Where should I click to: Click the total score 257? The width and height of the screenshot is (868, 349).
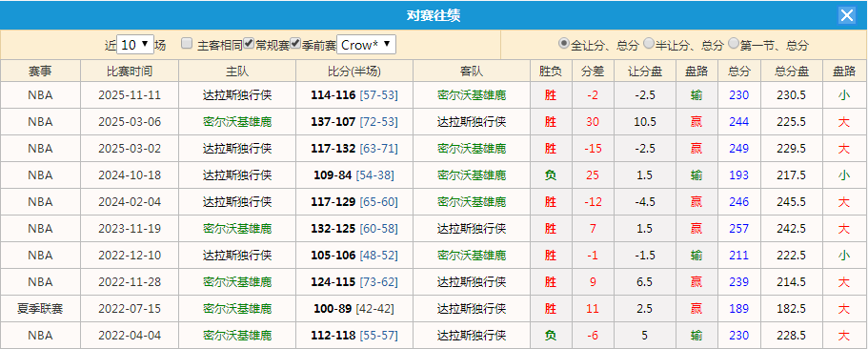[x=739, y=228]
